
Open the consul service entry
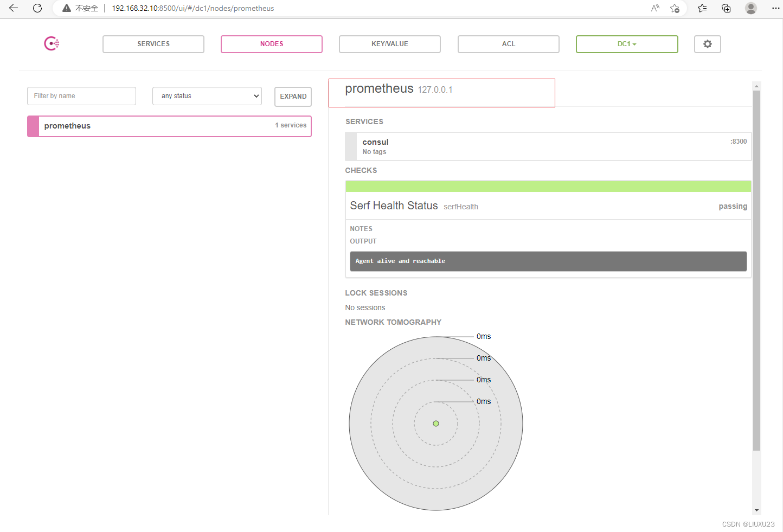coord(548,146)
